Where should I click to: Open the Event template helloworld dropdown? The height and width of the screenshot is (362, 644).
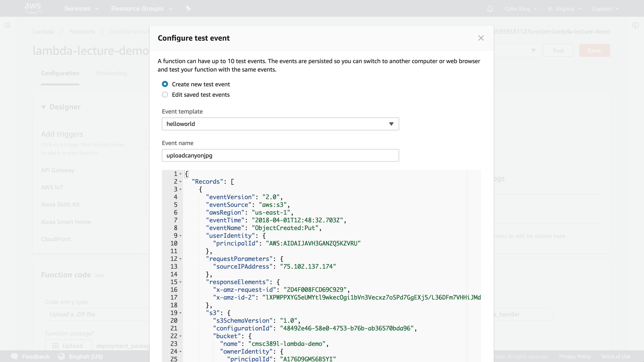click(280, 124)
